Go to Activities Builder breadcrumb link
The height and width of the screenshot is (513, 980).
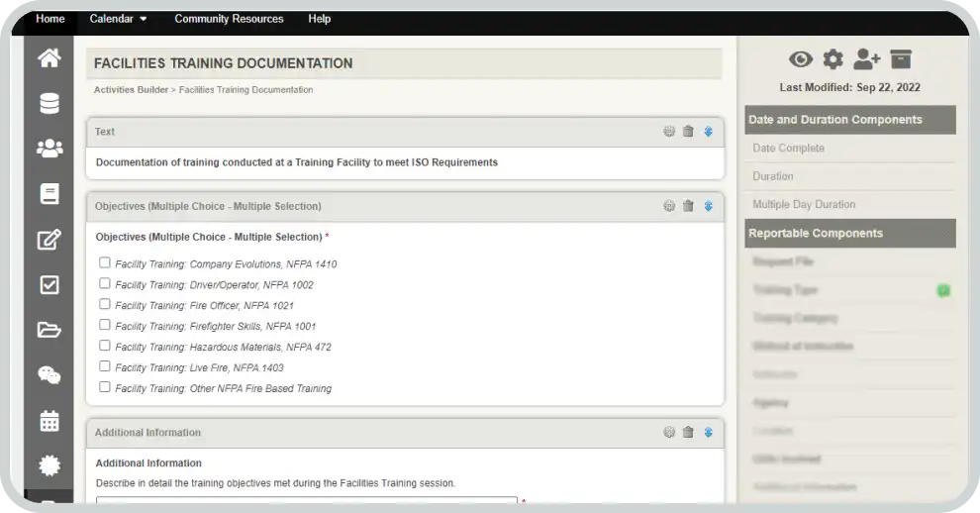(x=131, y=90)
